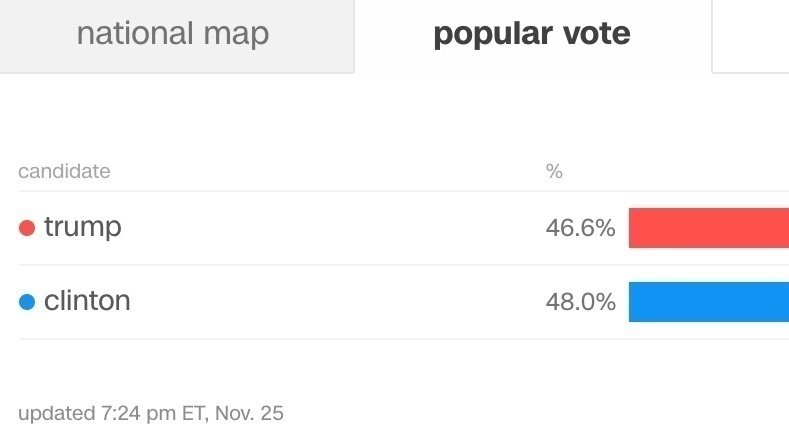789x444 pixels.
Task: Click the red trump vote bar
Action: (709, 228)
